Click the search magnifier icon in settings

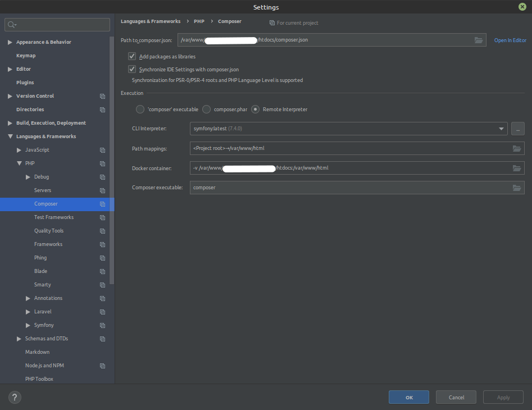click(12, 25)
